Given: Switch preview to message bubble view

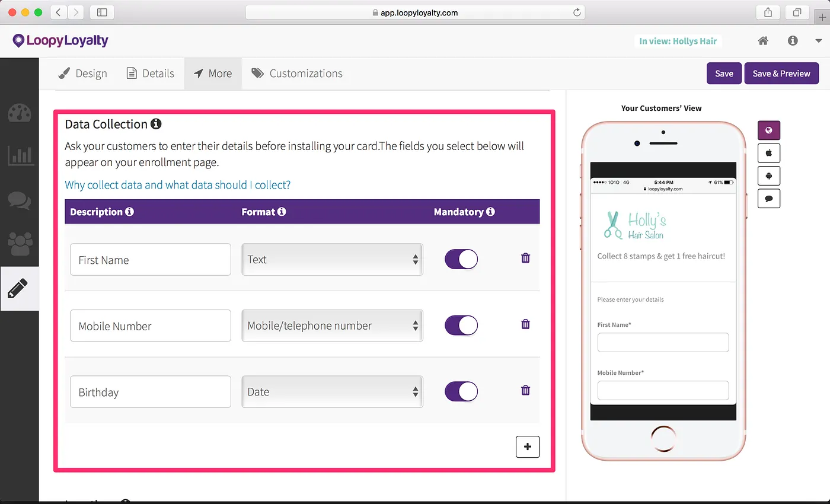Looking at the screenshot, I should click(769, 198).
